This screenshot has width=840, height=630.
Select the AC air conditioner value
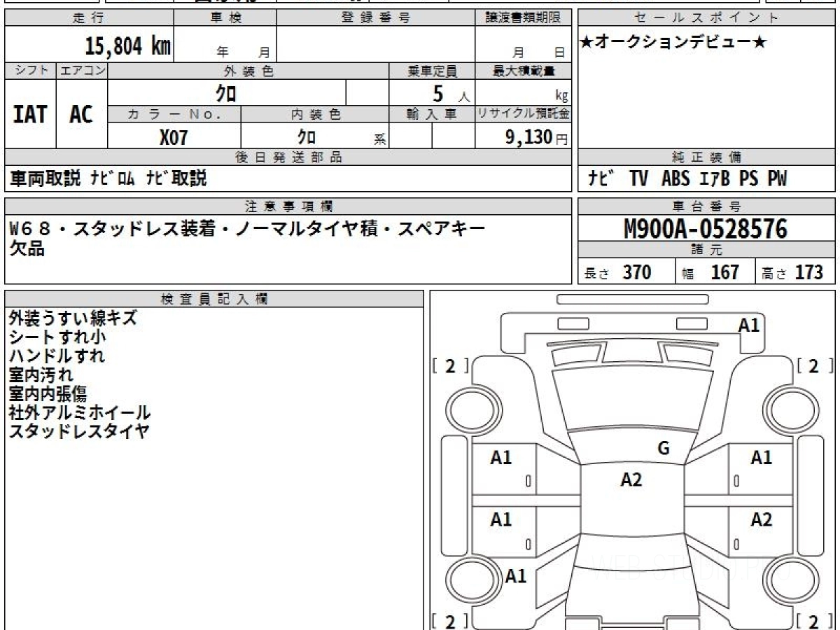[81, 114]
